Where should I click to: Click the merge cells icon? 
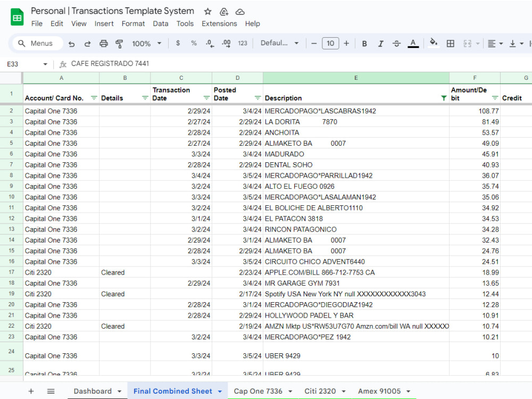(467, 44)
